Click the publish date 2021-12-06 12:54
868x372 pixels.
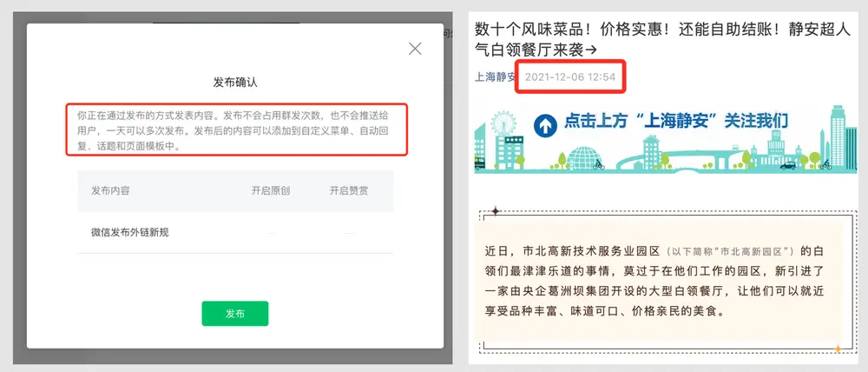(x=570, y=76)
